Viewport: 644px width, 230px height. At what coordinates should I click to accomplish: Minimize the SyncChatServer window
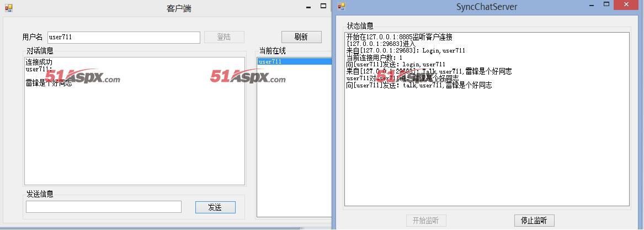tap(592, 6)
